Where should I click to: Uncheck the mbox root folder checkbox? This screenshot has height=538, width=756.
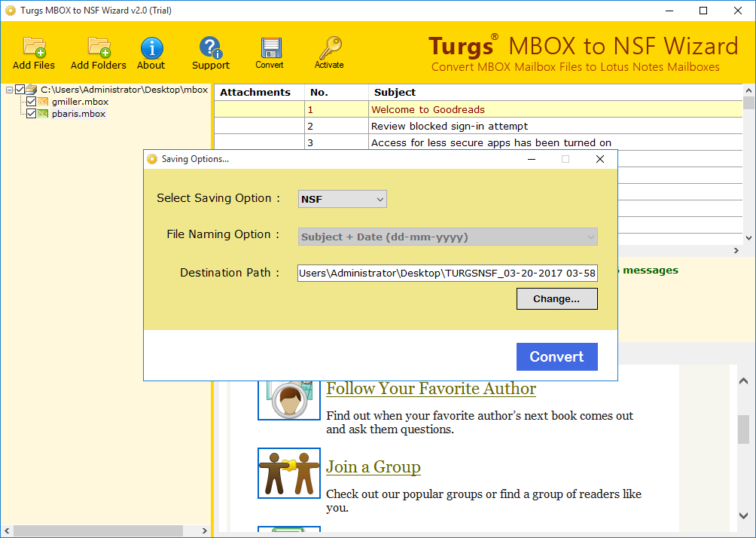tap(20, 89)
